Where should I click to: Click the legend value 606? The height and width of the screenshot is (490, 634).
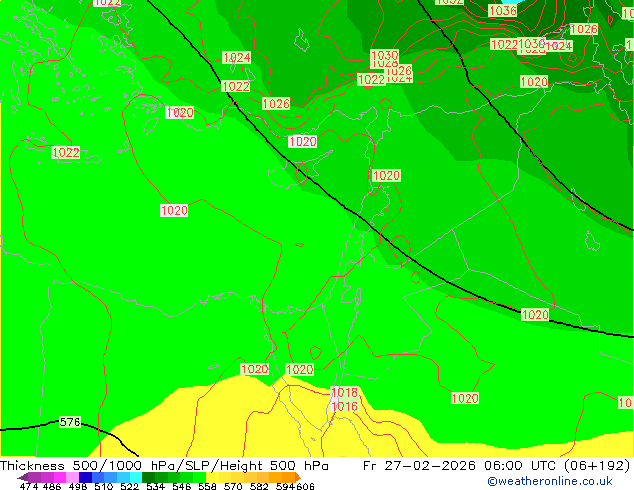pos(304,486)
